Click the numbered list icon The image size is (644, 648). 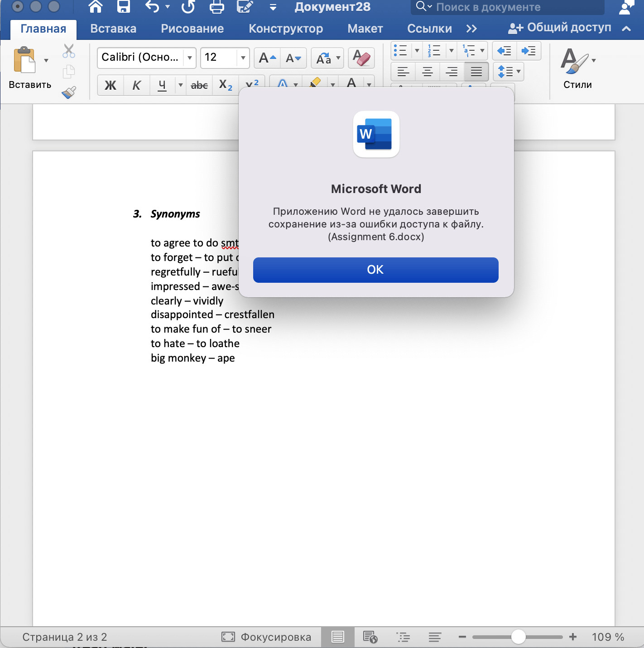[434, 51]
